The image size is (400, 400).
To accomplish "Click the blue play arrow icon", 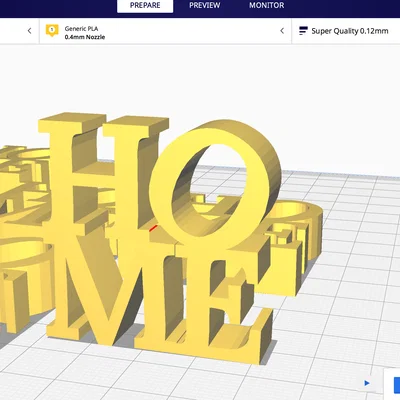I will coord(367,383).
